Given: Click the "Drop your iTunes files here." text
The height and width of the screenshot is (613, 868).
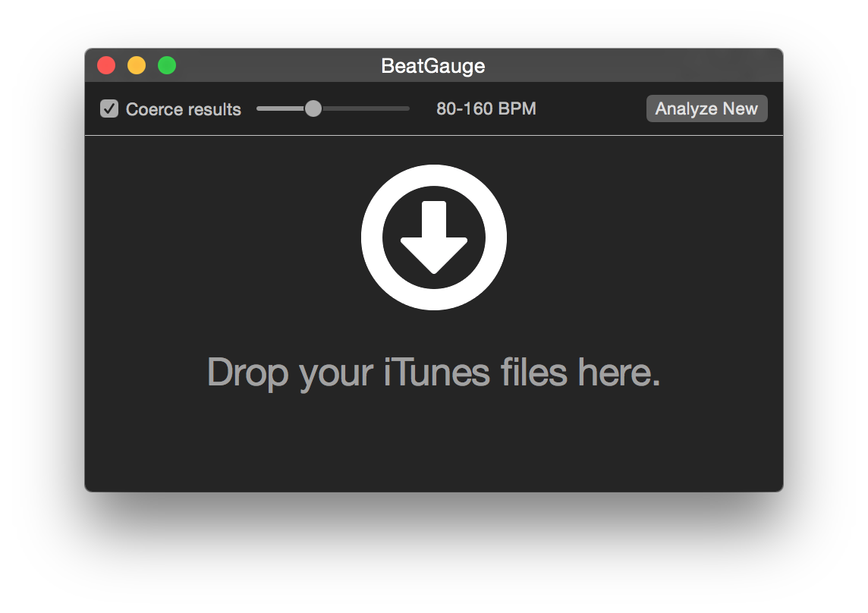Looking at the screenshot, I should pyautogui.click(x=433, y=372).
